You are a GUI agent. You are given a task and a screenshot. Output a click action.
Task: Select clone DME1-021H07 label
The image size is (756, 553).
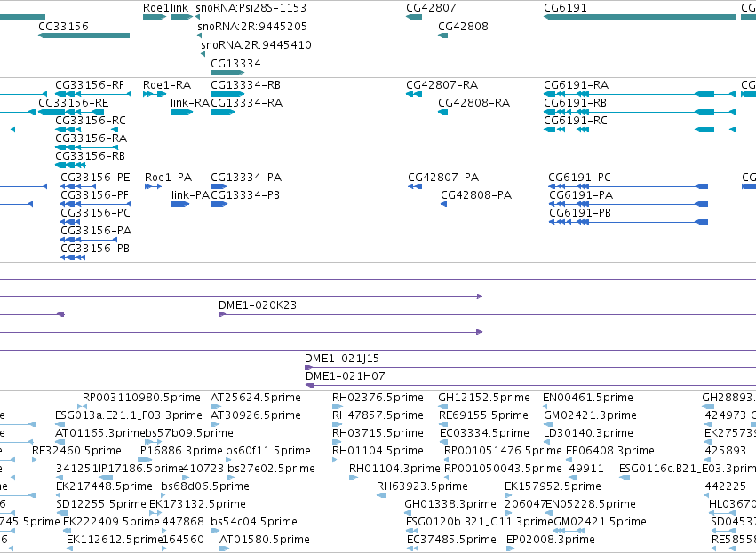tap(346, 376)
